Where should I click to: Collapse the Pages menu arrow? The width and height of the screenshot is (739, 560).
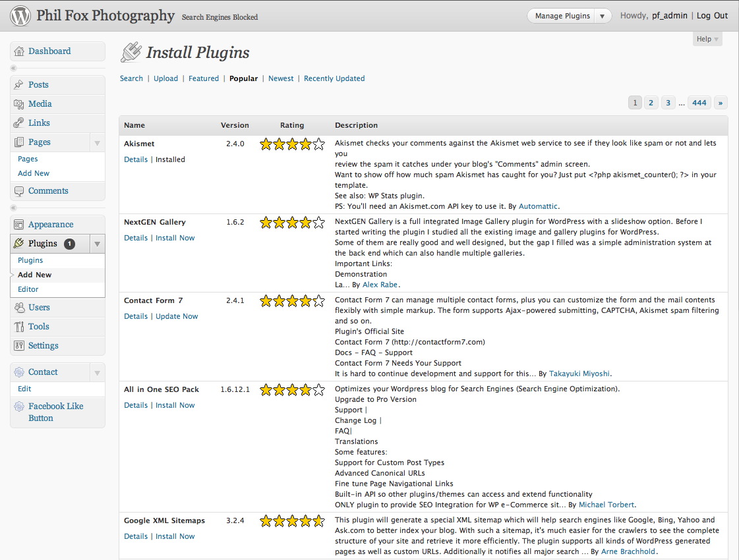[97, 143]
